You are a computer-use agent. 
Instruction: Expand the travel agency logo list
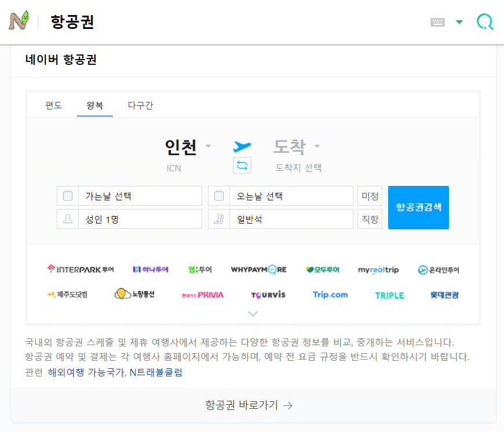point(253,313)
